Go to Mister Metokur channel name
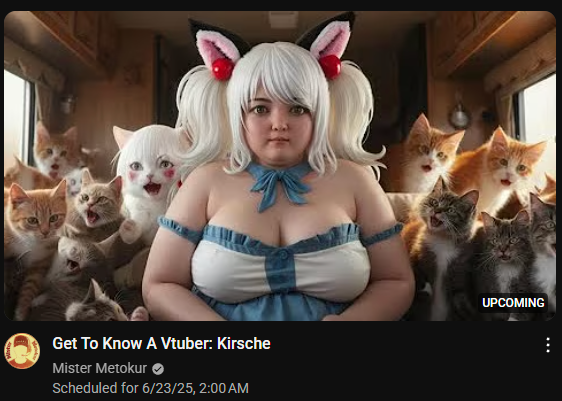This screenshot has height=401, width=562. (x=100, y=368)
